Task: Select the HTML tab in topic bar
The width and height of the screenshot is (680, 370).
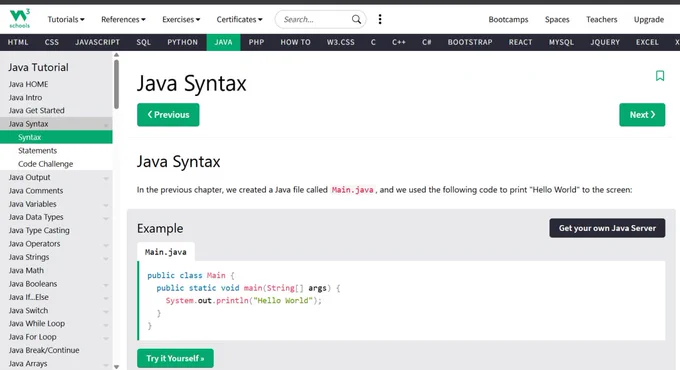Action: (18, 42)
